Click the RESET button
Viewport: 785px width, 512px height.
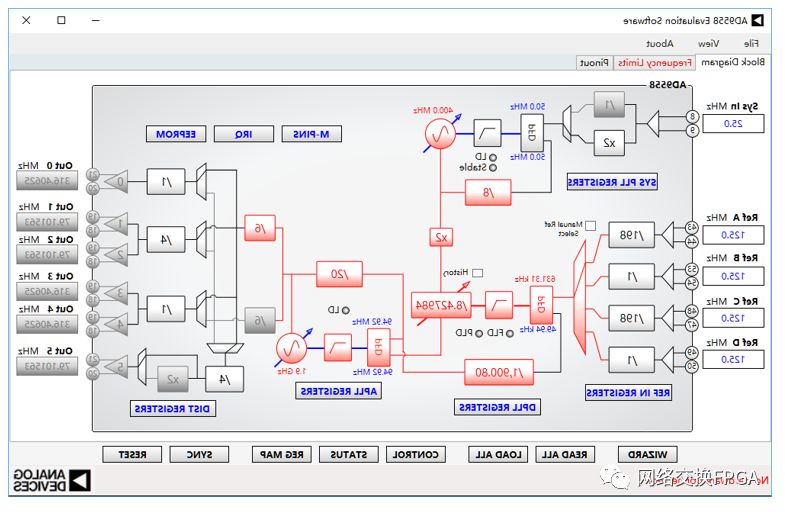point(132,454)
